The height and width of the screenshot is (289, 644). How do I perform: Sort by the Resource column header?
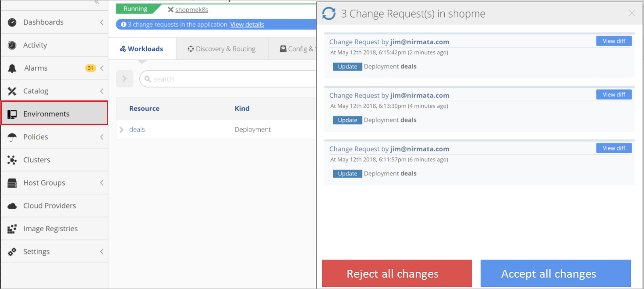point(144,108)
